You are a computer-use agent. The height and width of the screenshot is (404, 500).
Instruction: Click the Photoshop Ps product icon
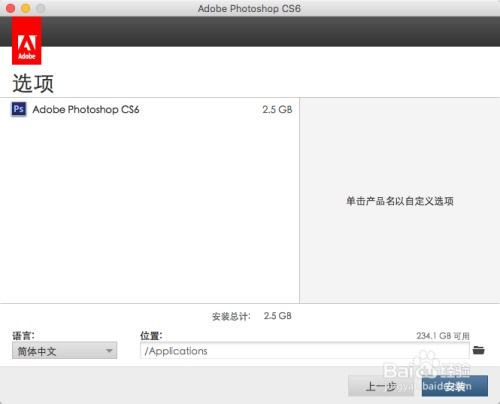(x=19, y=109)
